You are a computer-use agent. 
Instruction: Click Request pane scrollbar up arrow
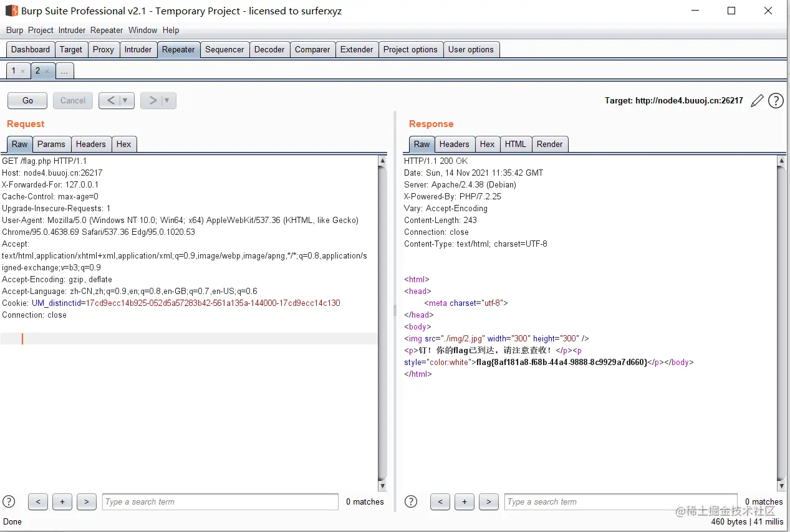click(382, 161)
